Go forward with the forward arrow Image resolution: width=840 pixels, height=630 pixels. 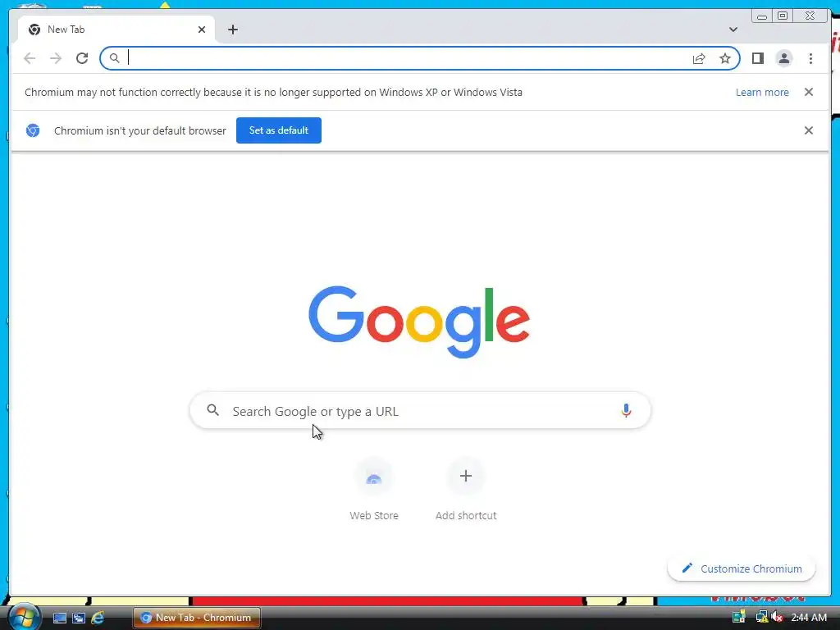point(56,58)
